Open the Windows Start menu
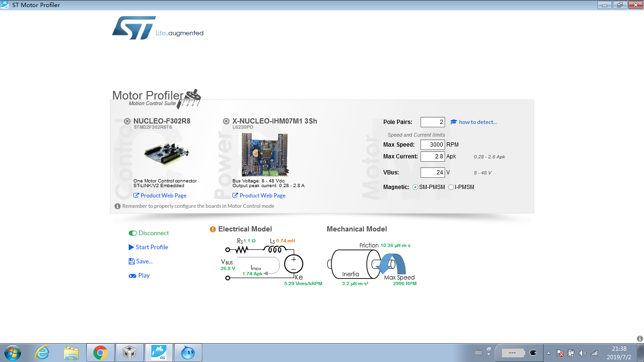This screenshot has width=644, height=362. point(12,353)
